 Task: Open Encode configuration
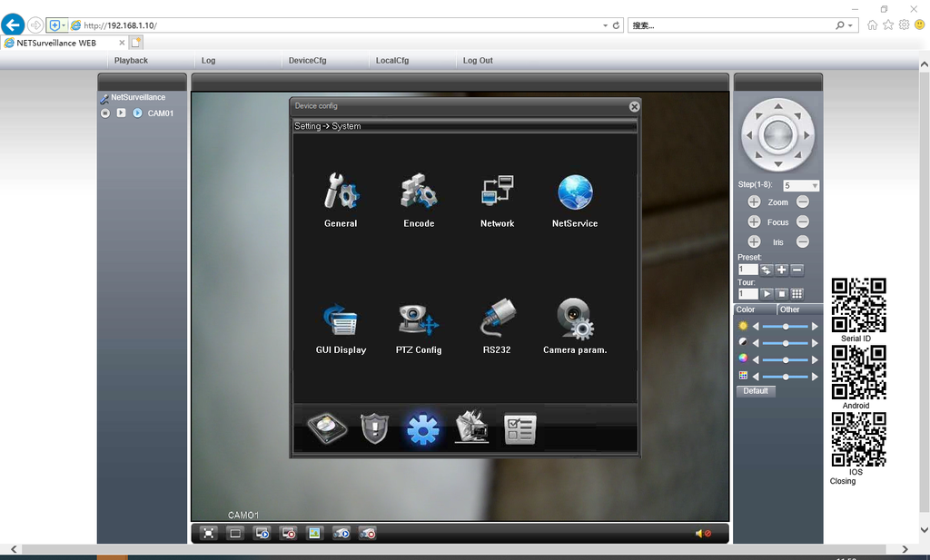pyautogui.click(x=419, y=192)
